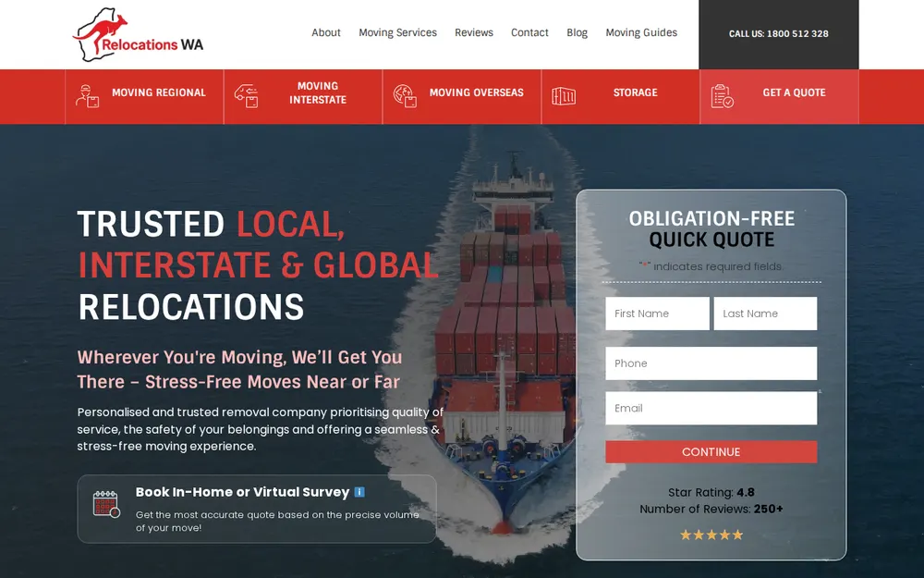Click the Call Us 1800 512 328 button
The height and width of the screenshot is (578, 924).
click(x=778, y=34)
